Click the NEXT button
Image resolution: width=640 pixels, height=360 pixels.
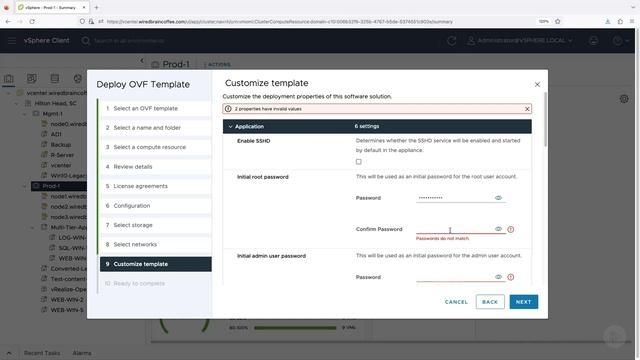click(x=523, y=302)
